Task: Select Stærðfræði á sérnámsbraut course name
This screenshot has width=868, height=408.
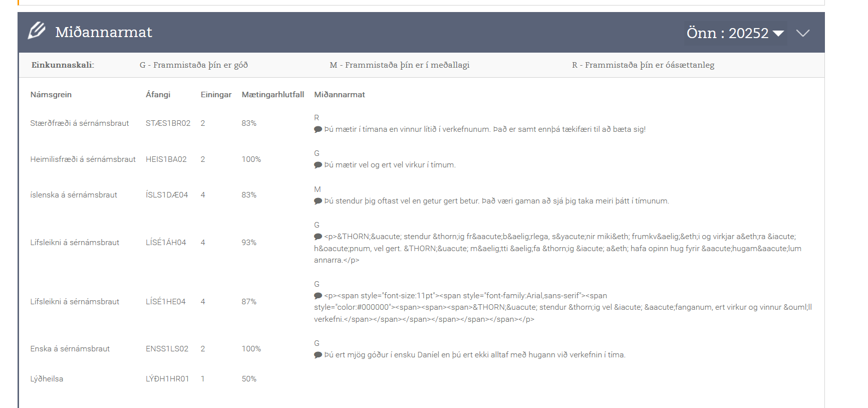Action: (x=79, y=123)
